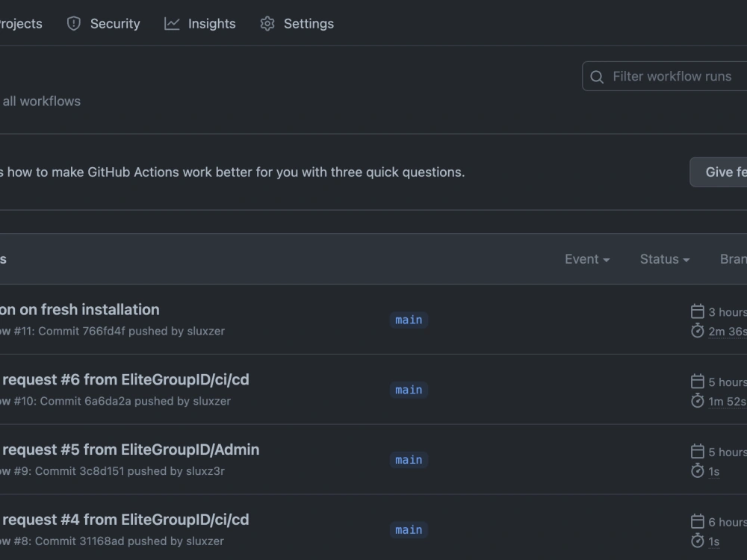Screen dimensions: 747x560
Task: Open the Status filter dropdown
Action: (x=665, y=259)
